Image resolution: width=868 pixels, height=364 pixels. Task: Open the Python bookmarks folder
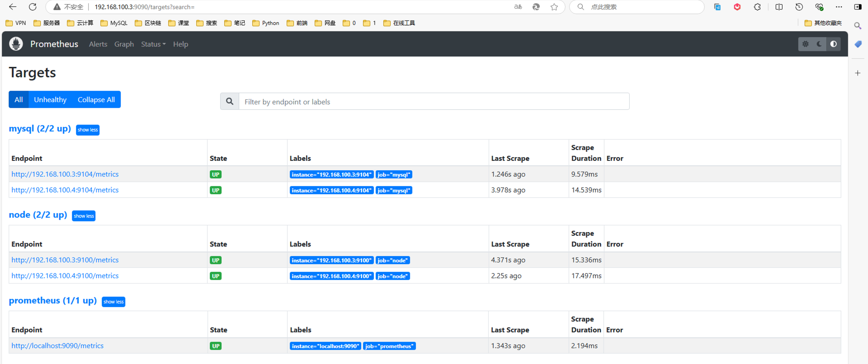click(x=266, y=23)
